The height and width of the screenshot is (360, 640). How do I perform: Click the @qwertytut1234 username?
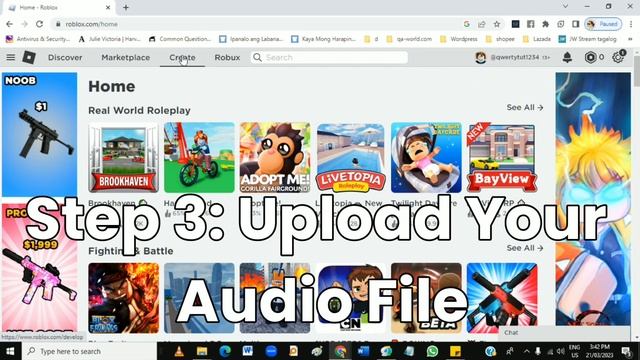(514, 58)
